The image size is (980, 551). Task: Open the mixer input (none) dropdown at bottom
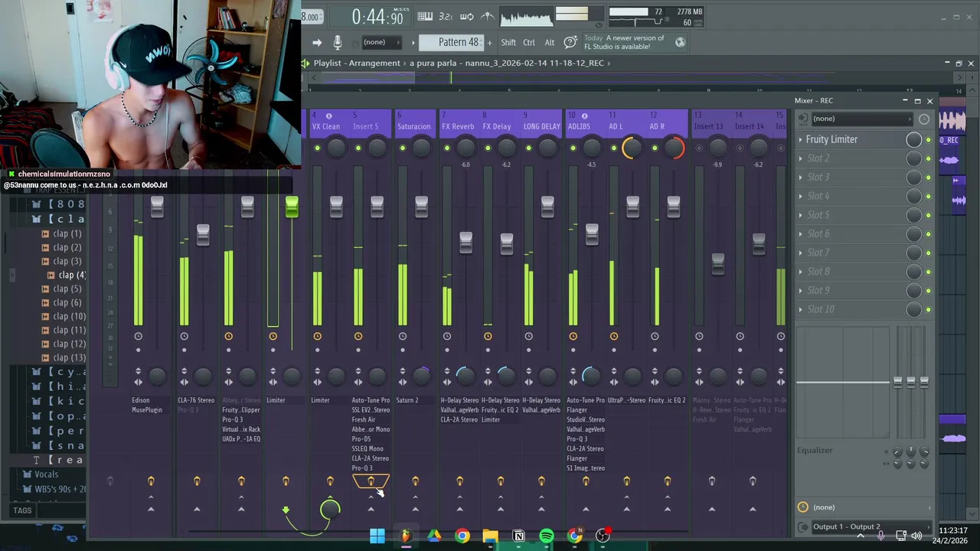click(871, 507)
